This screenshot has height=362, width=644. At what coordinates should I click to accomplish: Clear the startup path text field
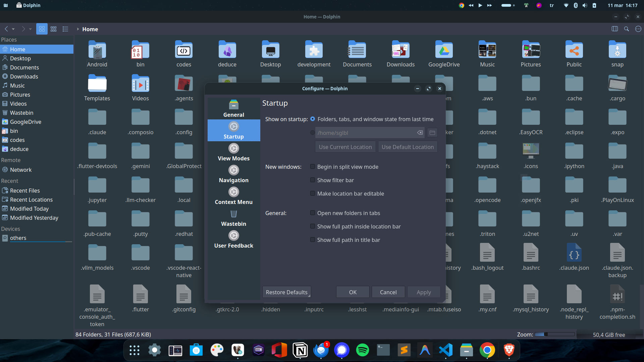420,133
